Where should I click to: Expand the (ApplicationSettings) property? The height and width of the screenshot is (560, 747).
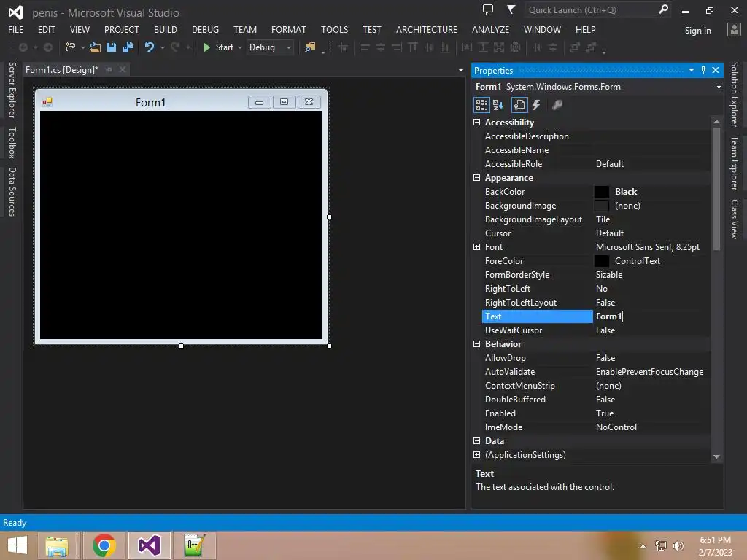[x=476, y=455]
